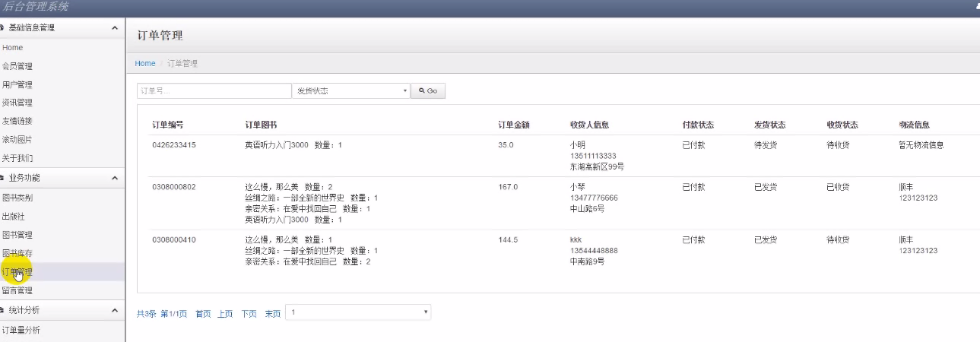Click the address 东湖高新区99号

click(597, 166)
